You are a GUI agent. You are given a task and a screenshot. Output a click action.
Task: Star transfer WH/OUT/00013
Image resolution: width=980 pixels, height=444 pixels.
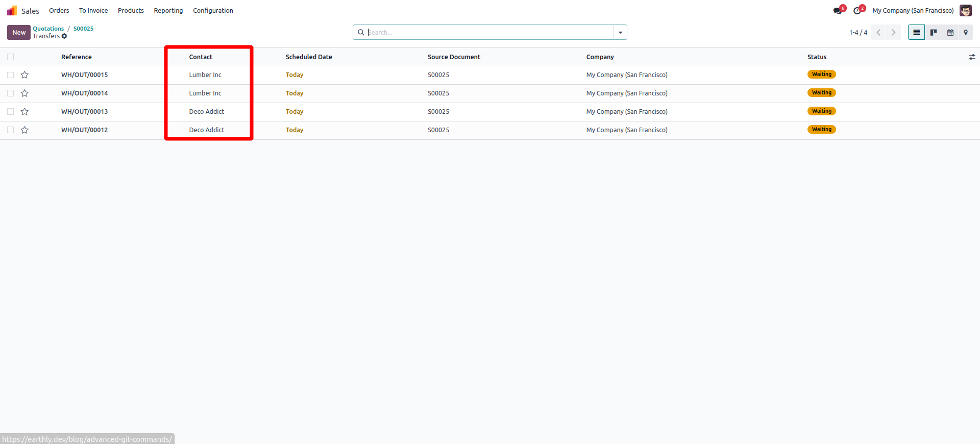point(24,112)
